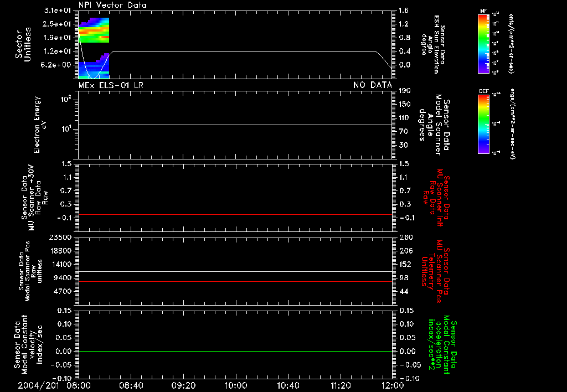Click the 0.8 sun elevation axis value
The image size is (567, 392).
(404, 38)
